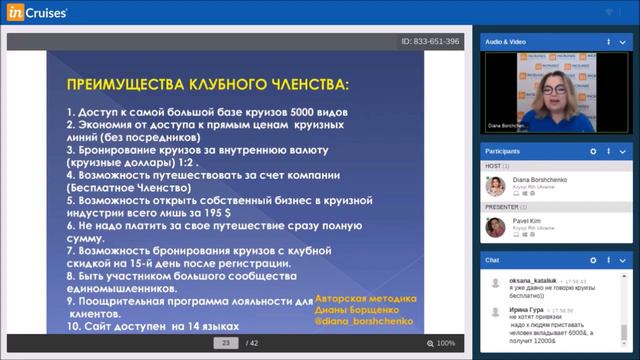The width and height of the screenshot is (640, 360).
Task: Open the faint kebab menu in the top bar
Action: click(620, 12)
